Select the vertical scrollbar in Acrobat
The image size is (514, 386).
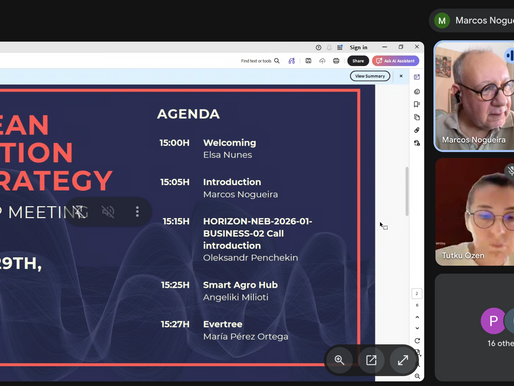[x=407, y=191]
